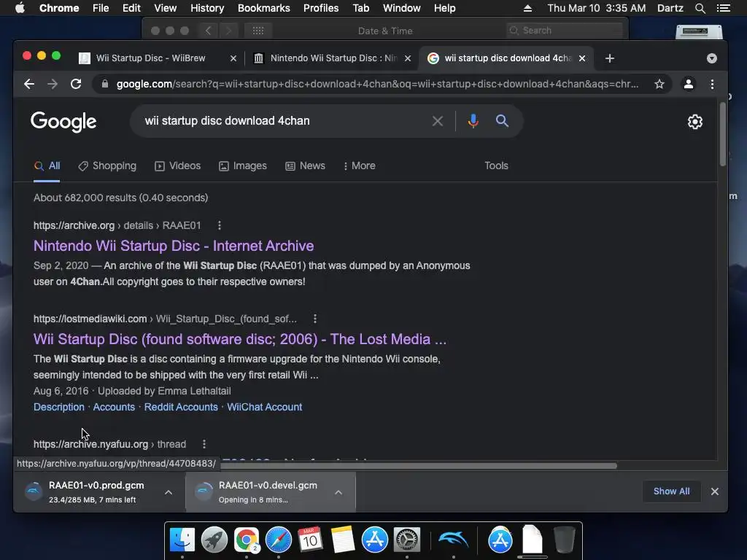Open the Dolphin emulator in the Dock
Viewport: 747px width, 560px height.
pyautogui.click(x=453, y=540)
